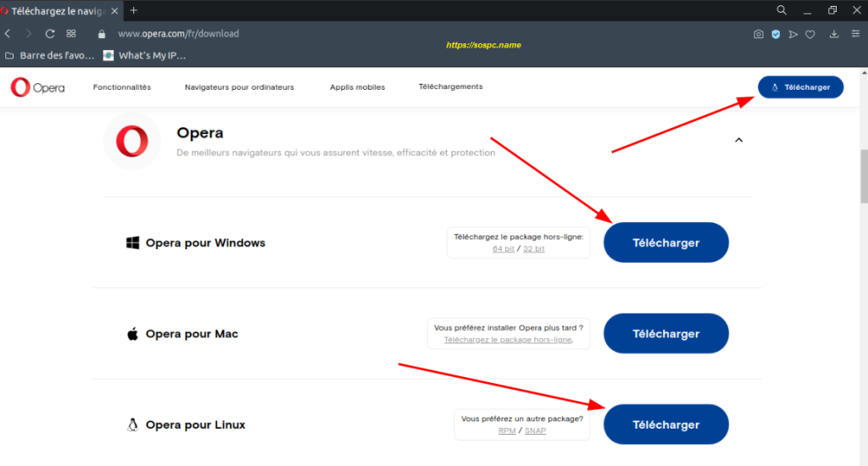This screenshot has height=466, width=868.
Task: Download Opera for Linux with Télécharger button
Action: pos(666,424)
